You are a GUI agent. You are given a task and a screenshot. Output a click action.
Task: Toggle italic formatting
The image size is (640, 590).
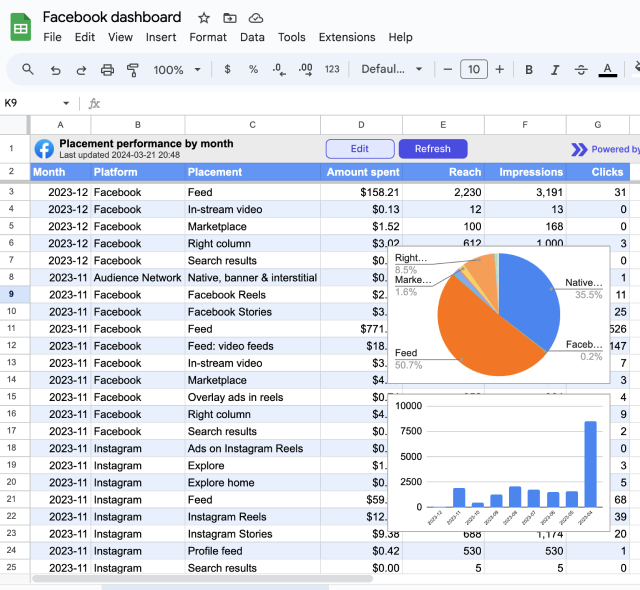555,70
